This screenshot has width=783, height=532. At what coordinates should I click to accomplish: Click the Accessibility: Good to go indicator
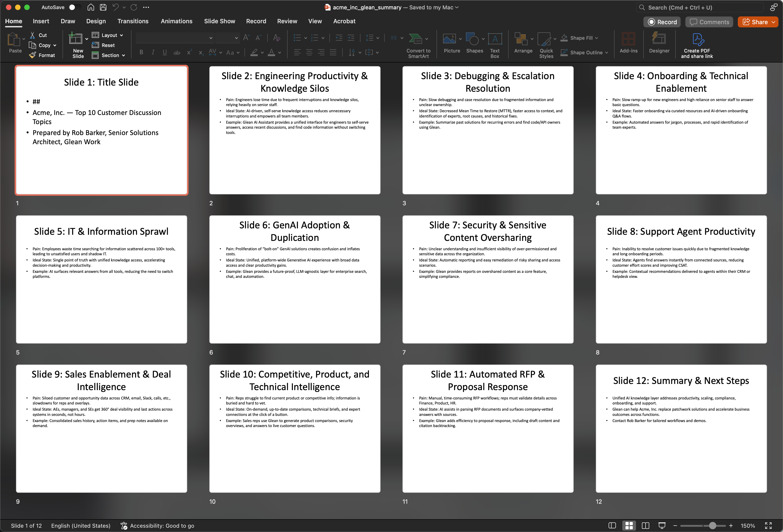click(x=157, y=526)
